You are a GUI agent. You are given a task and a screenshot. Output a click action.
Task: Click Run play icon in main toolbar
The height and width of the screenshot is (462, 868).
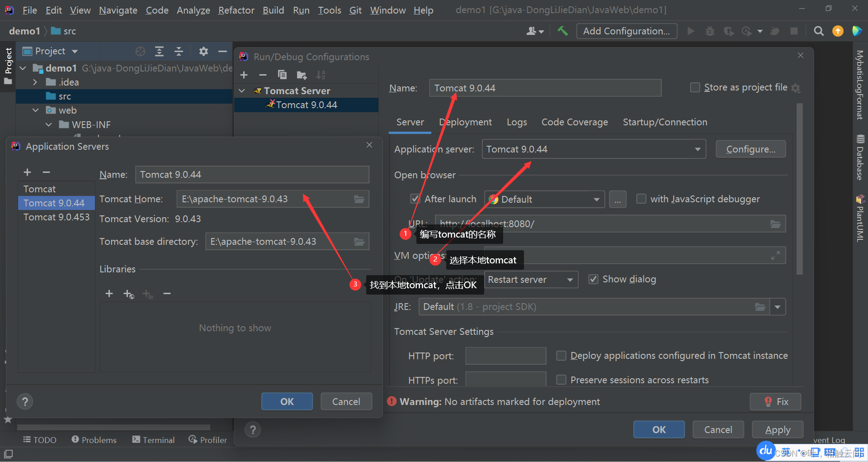tap(691, 31)
